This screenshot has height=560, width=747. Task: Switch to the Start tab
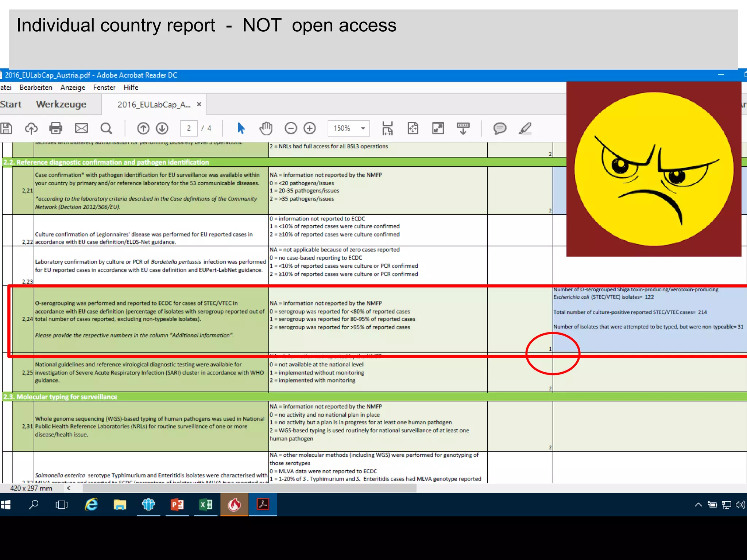11,104
